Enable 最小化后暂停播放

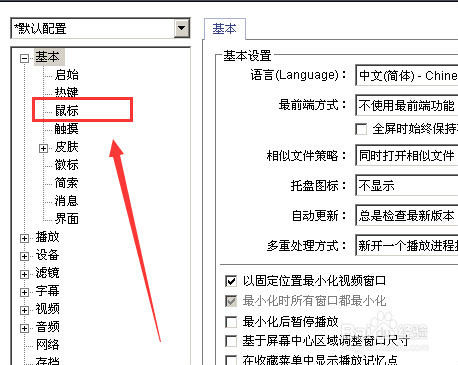pyautogui.click(x=231, y=322)
